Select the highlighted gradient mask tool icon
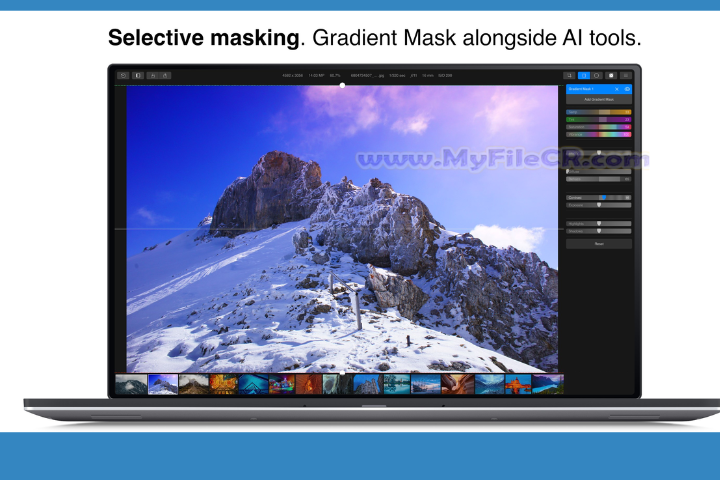The height and width of the screenshot is (480, 720). (584, 75)
